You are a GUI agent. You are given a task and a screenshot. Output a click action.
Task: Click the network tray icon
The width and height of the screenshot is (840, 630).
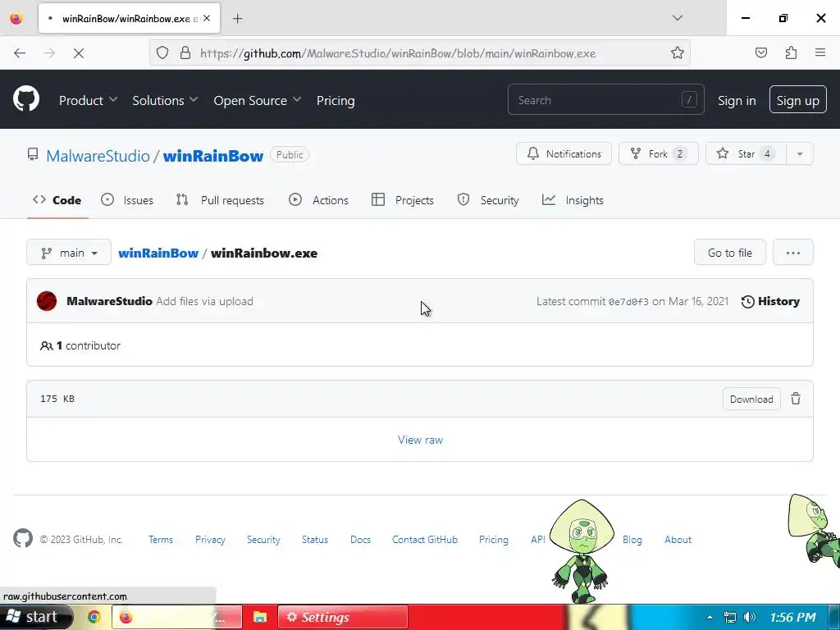(x=729, y=617)
